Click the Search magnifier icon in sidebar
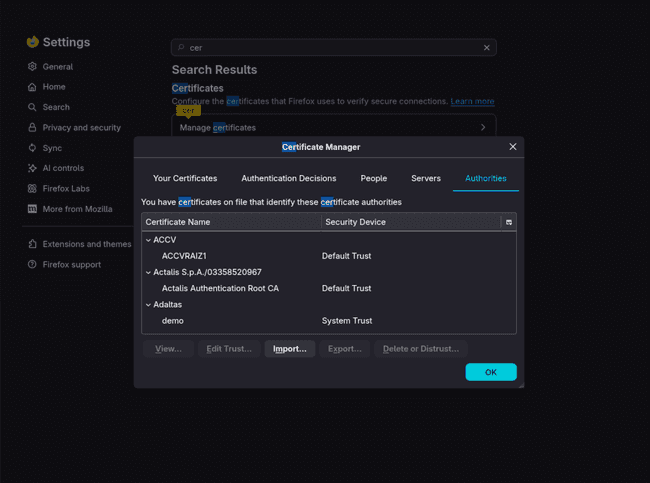 [32, 107]
